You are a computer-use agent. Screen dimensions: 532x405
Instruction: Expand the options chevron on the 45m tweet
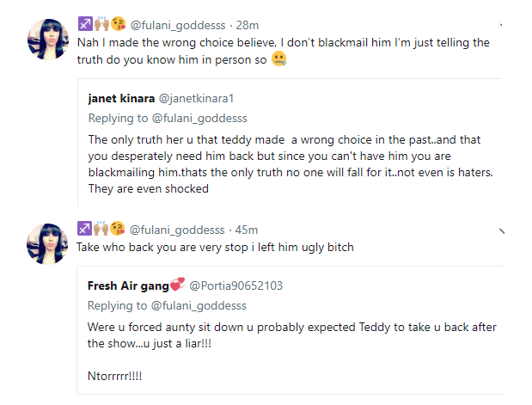[x=502, y=230]
